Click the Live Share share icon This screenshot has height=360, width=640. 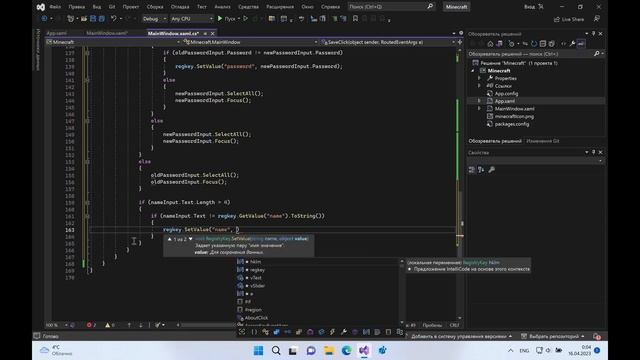coord(557,19)
